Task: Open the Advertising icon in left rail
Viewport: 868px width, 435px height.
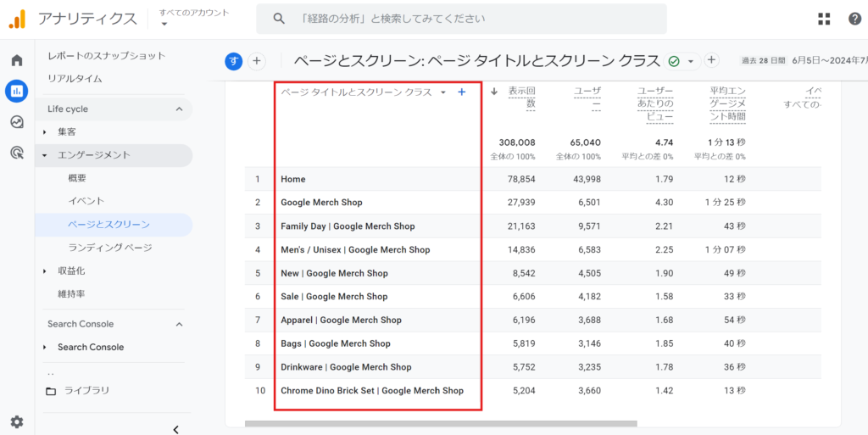Action: pos(16,153)
